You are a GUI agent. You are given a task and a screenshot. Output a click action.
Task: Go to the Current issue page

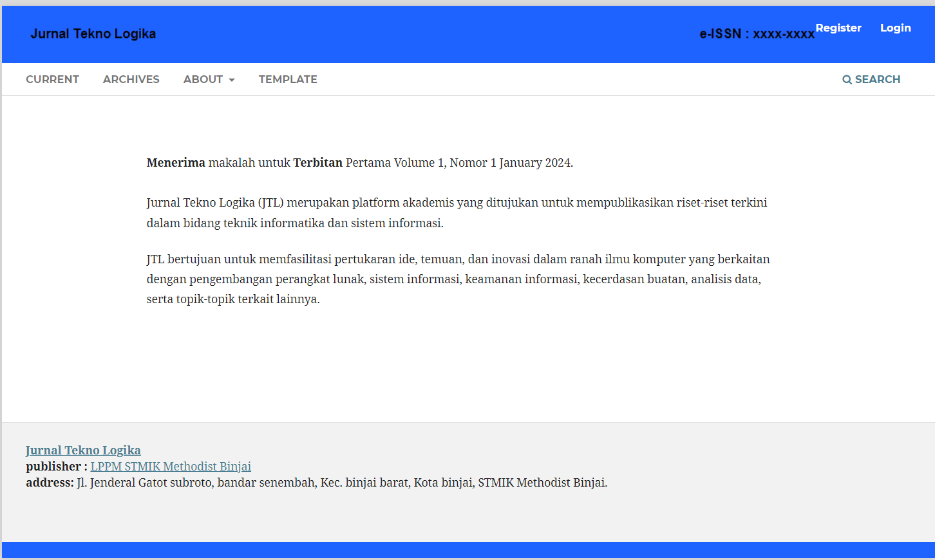52,79
